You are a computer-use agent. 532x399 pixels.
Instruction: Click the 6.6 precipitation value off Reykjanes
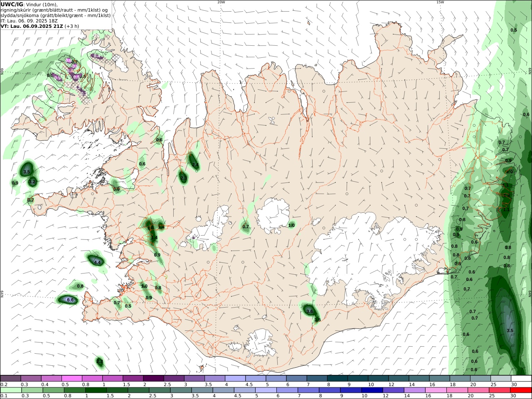pos(70,300)
